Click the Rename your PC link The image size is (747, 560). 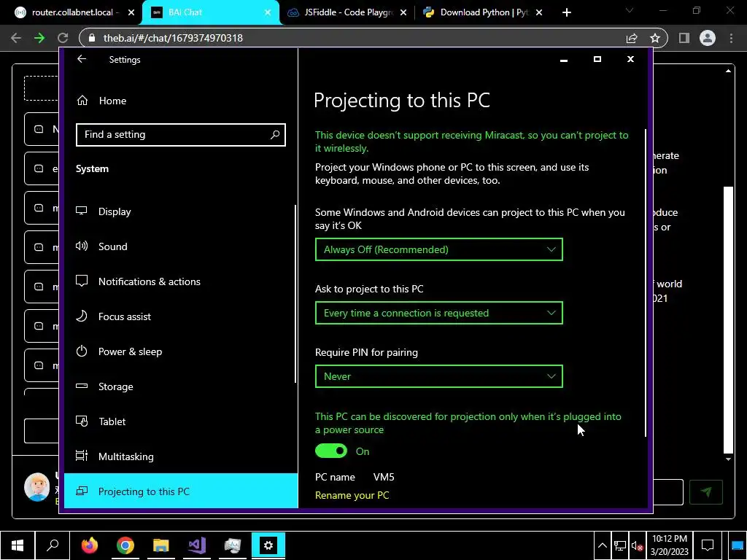(352, 495)
